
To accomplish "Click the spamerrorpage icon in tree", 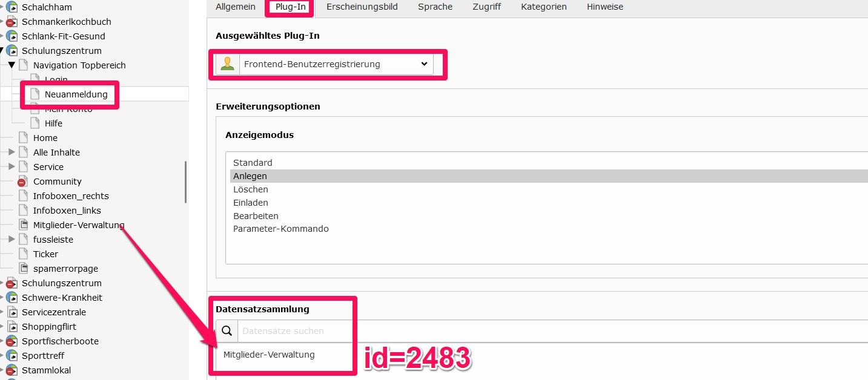I will (x=23, y=269).
